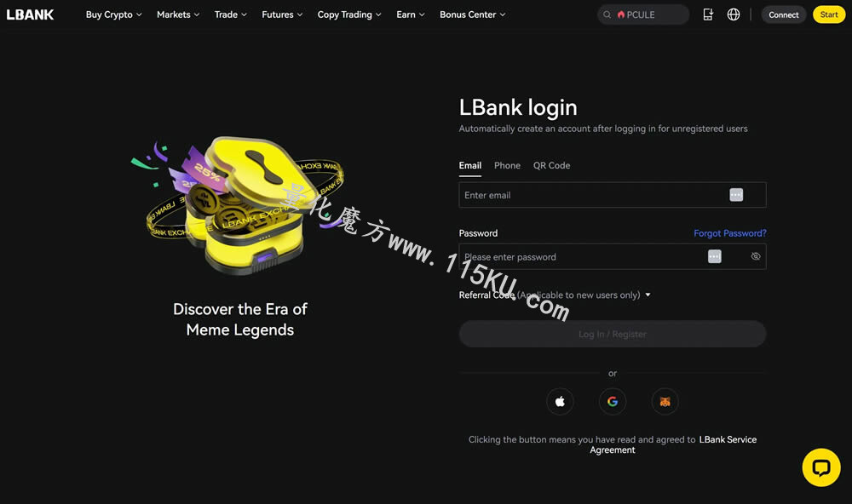Click the yellow meme box promo image
Image resolution: width=852 pixels, height=504 pixels.
pyautogui.click(x=238, y=205)
